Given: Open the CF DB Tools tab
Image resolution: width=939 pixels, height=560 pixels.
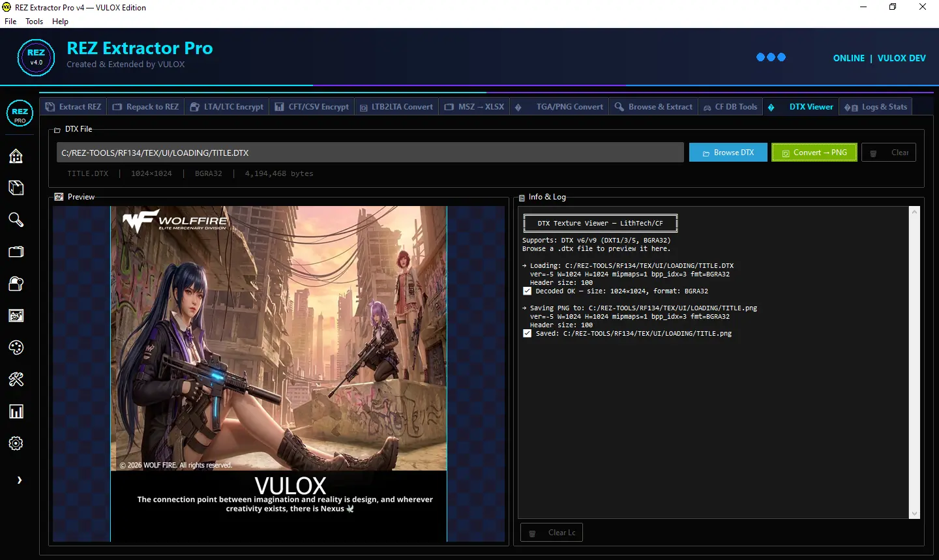Looking at the screenshot, I should 730,107.
